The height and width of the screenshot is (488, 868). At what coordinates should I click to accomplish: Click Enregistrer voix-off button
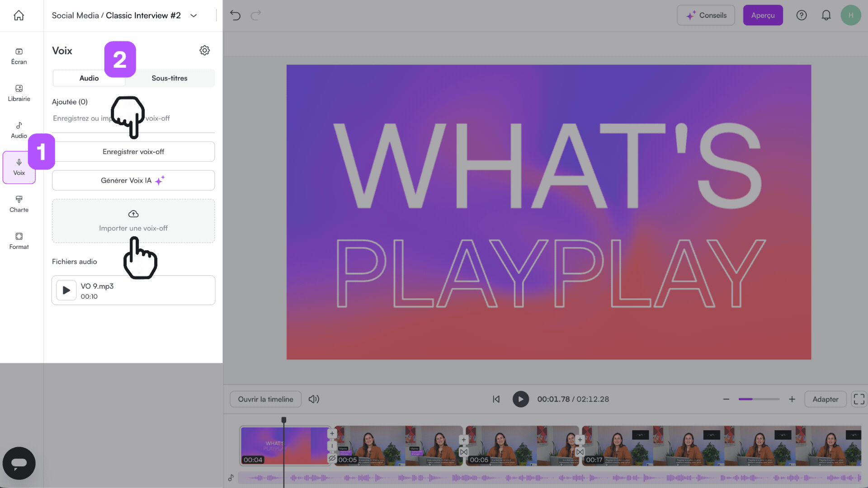(x=133, y=151)
